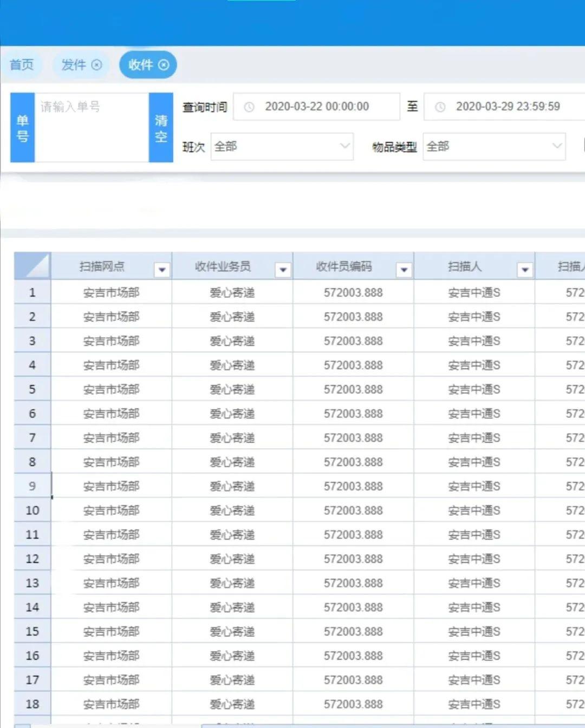Click 安吉中通S cell in row 11

coord(474,534)
